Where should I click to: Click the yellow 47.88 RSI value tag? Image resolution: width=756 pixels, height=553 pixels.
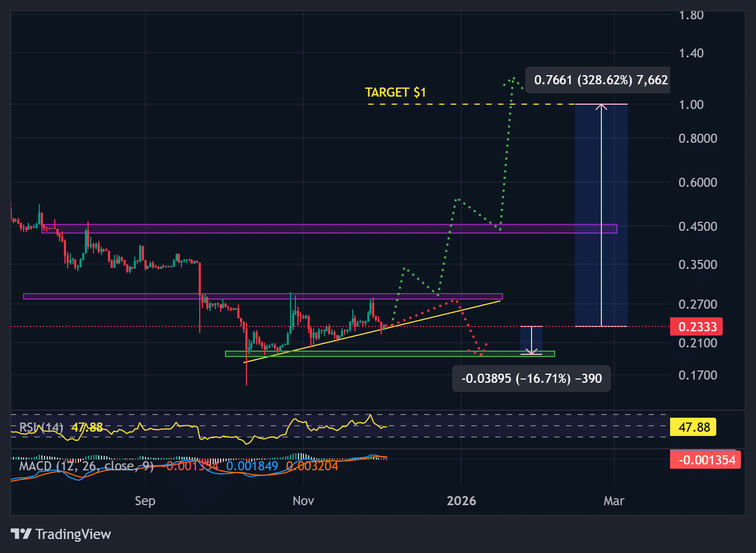coord(694,427)
